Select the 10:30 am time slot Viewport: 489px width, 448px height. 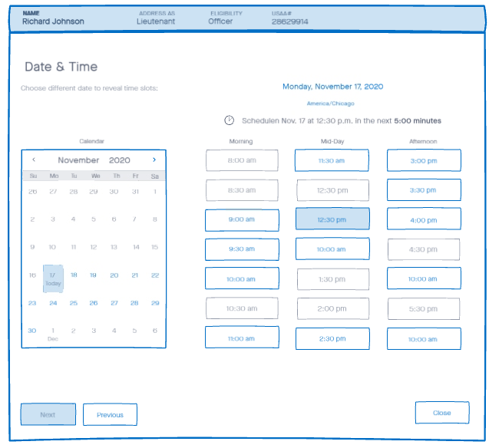coord(242,308)
